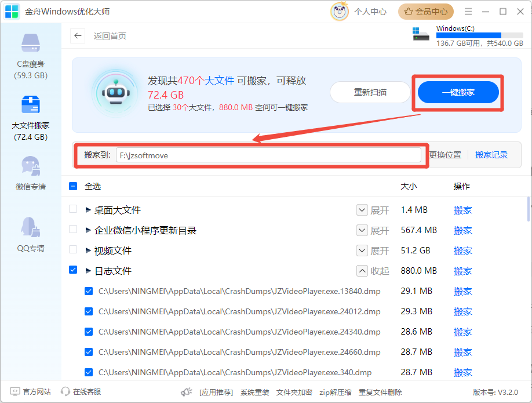Open 官方网站 link in footer
532x403 pixels.
[x=37, y=392]
